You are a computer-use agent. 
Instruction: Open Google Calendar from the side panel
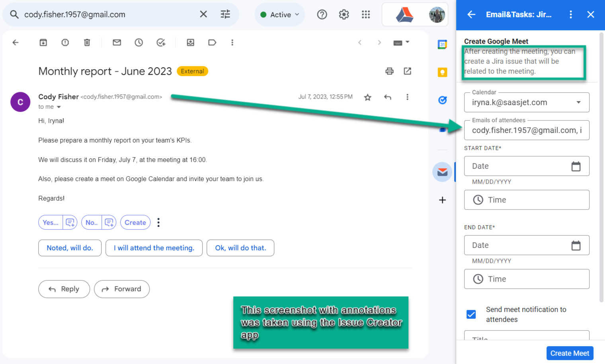(x=442, y=45)
